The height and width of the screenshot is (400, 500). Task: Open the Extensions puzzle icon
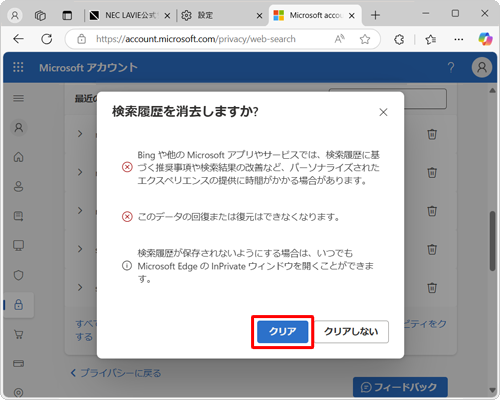point(399,40)
